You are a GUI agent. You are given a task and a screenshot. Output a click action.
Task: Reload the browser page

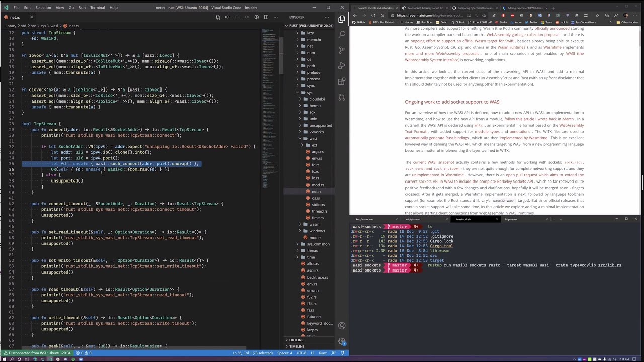[373, 15]
